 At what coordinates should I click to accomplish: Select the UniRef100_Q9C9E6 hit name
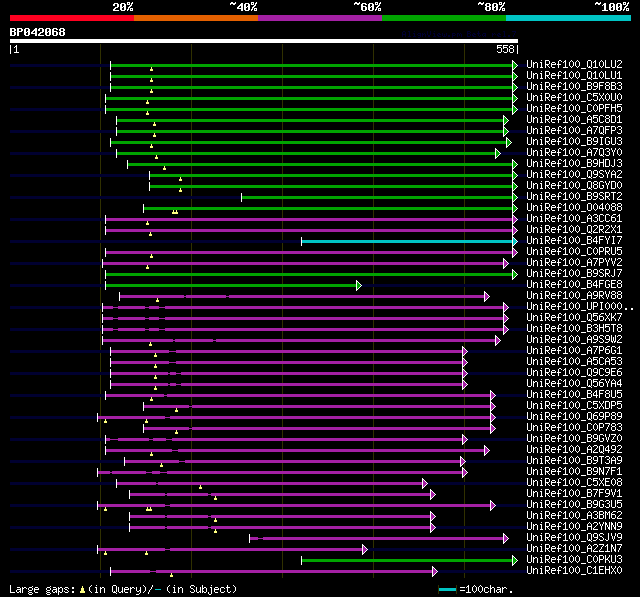pos(574,373)
